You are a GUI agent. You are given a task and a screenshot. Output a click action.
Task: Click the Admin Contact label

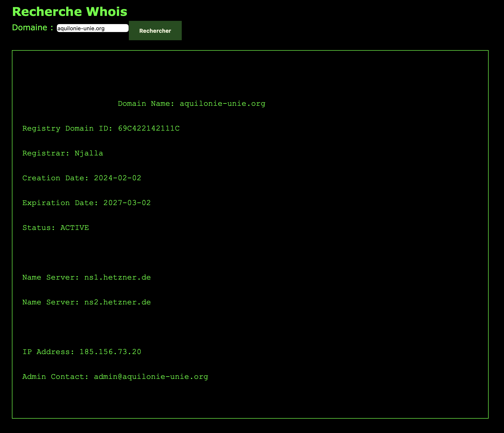coord(55,377)
